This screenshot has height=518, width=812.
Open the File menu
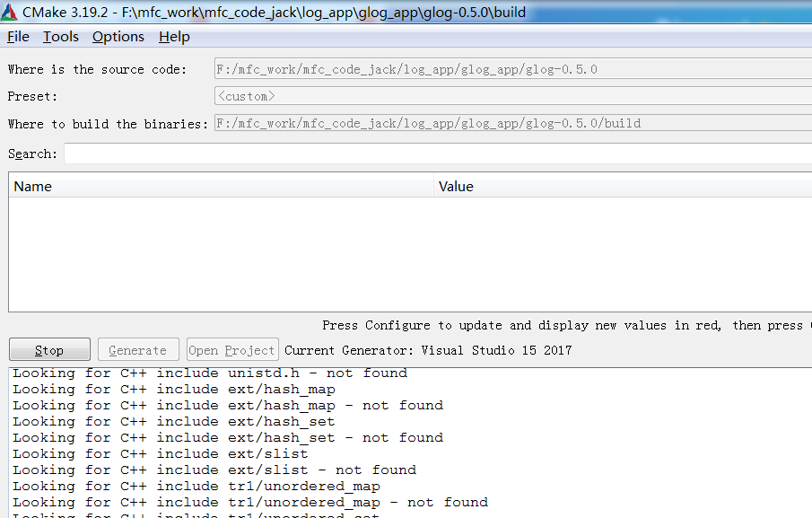17,37
